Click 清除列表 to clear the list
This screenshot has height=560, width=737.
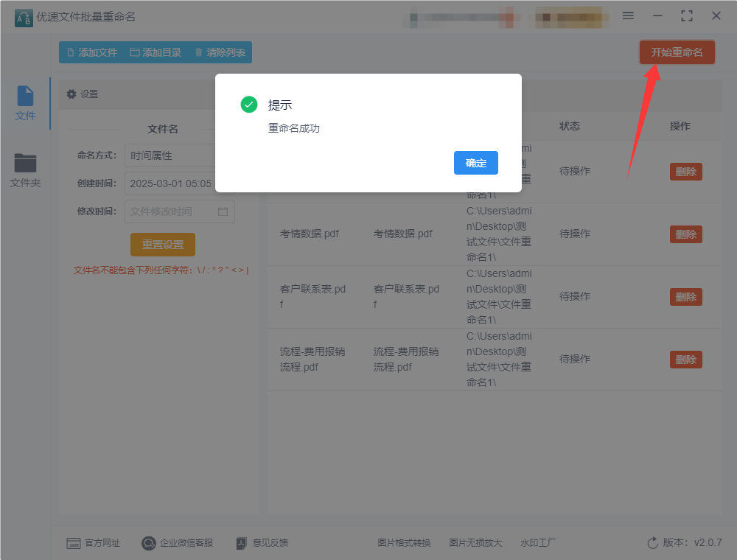(x=220, y=52)
